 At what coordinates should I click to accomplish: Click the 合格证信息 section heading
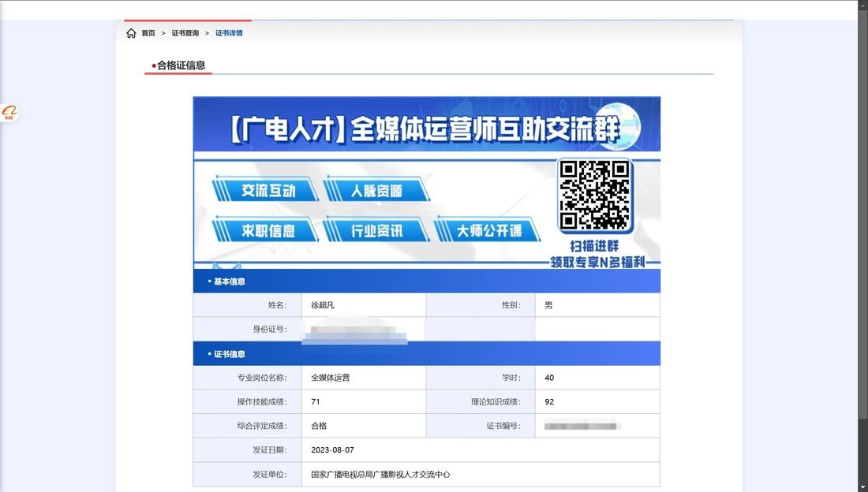point(179,65)
